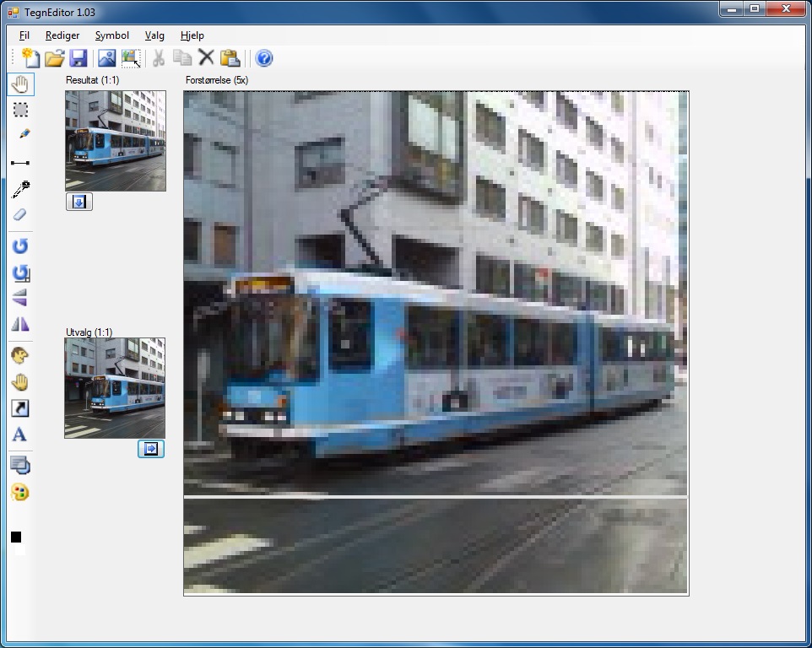Viewport: 812px width, 648px height.
Task: Select the text letter A tool
Action: 19,435
